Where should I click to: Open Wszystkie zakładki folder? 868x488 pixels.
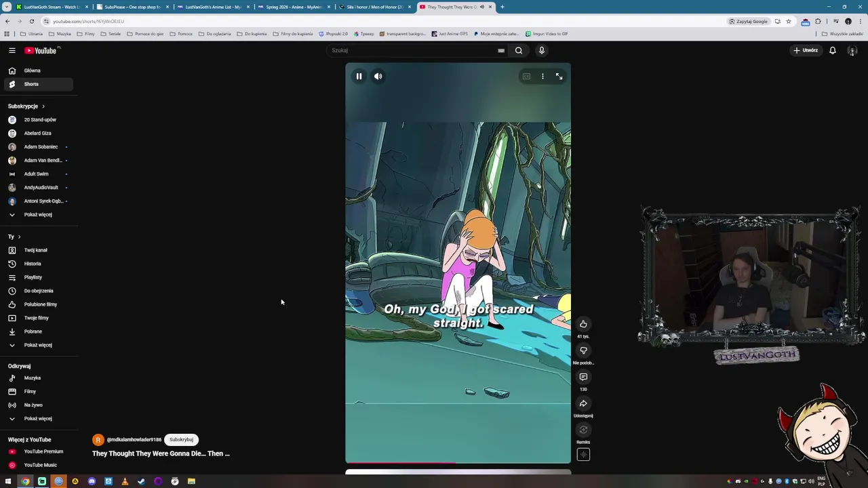coord(843,34)
